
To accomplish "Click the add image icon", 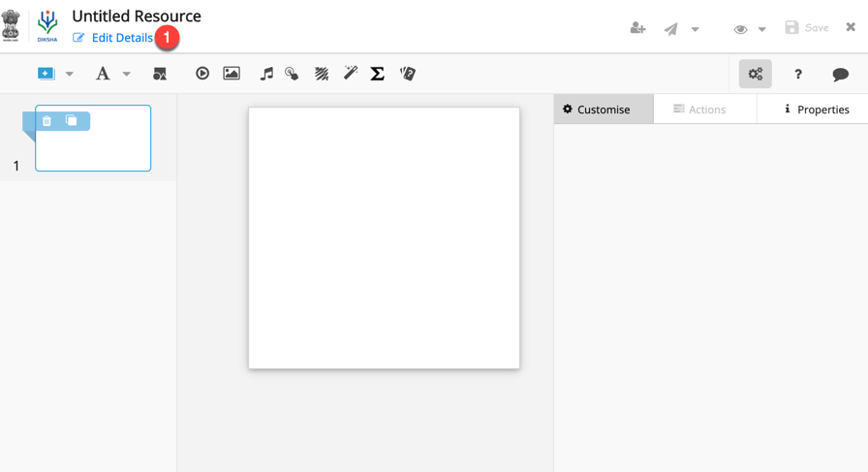I will (232, 74).
